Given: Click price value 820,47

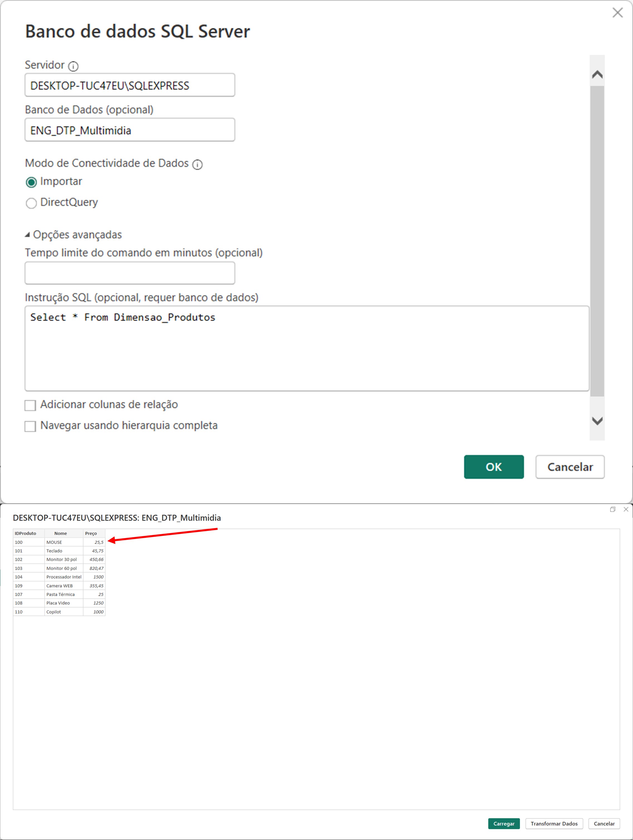Looking at the screenshot, I should click(x=94, y=568).
